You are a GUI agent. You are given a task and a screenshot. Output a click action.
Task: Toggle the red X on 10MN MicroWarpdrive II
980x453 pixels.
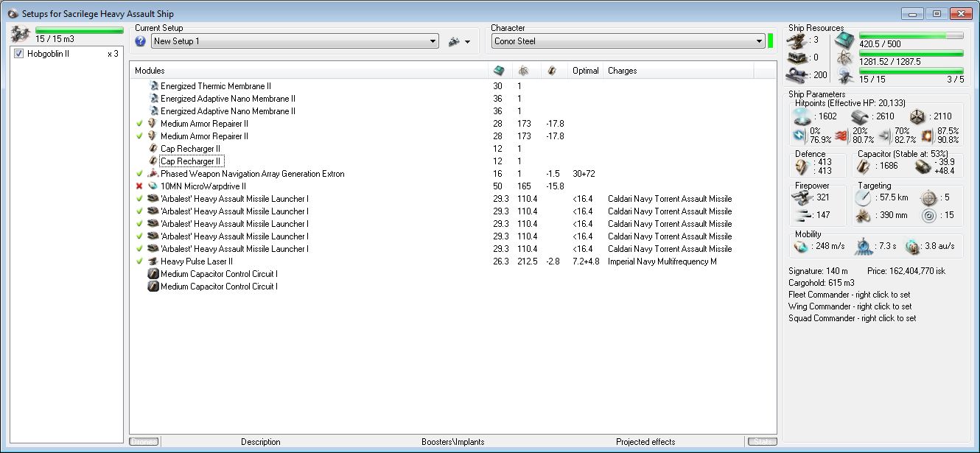pos(139,186)
